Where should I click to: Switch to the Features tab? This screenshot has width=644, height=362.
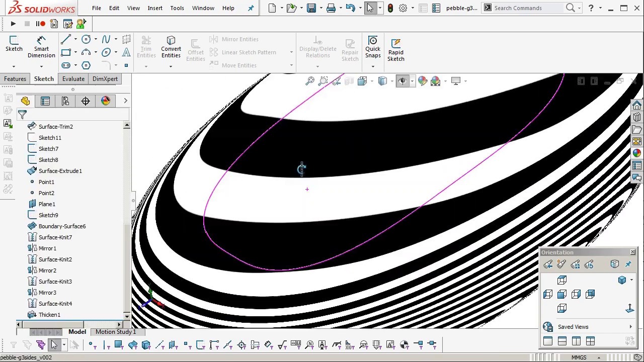[15, 79]
